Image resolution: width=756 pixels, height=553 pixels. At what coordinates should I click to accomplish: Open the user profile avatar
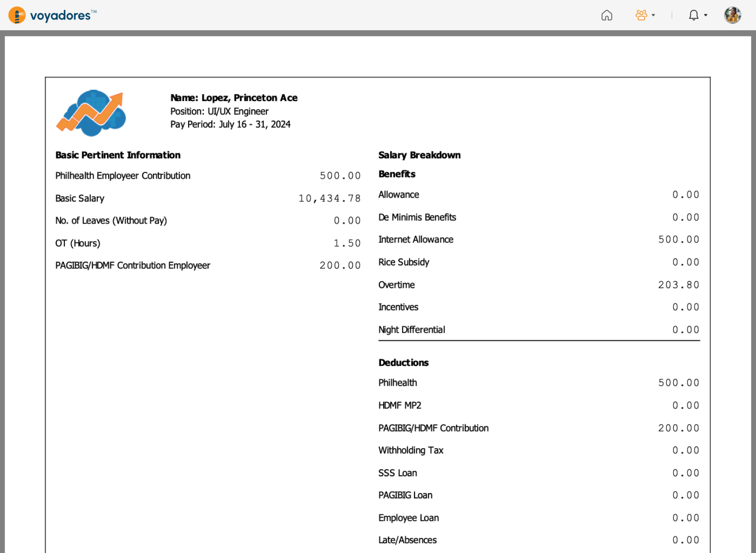732,15
